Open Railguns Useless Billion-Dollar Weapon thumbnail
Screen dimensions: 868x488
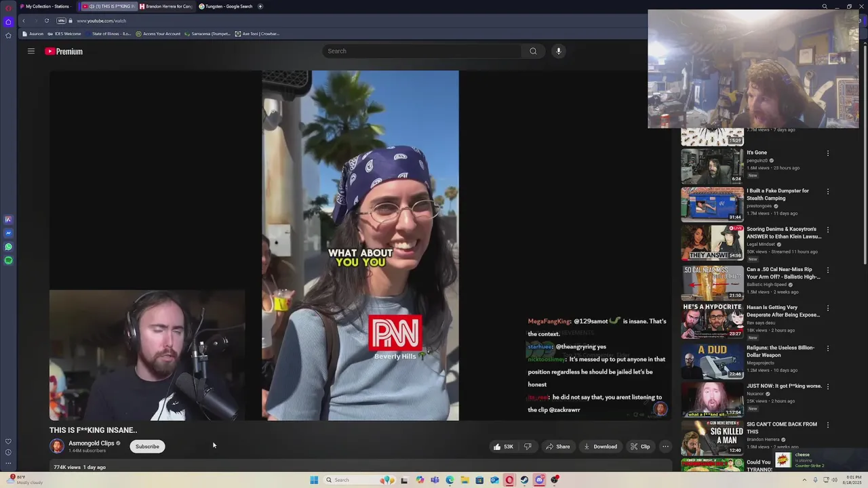pos(712,361)
